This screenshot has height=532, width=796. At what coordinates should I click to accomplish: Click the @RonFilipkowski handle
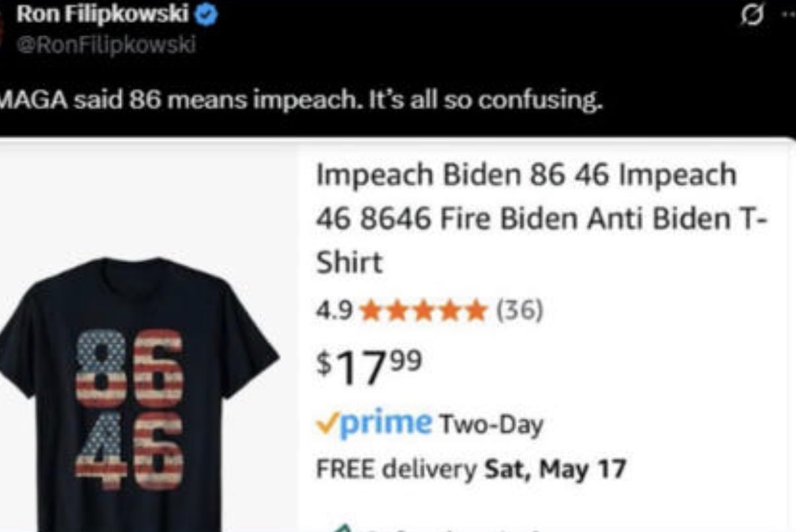pyautogui.click(x=106, y=45)
